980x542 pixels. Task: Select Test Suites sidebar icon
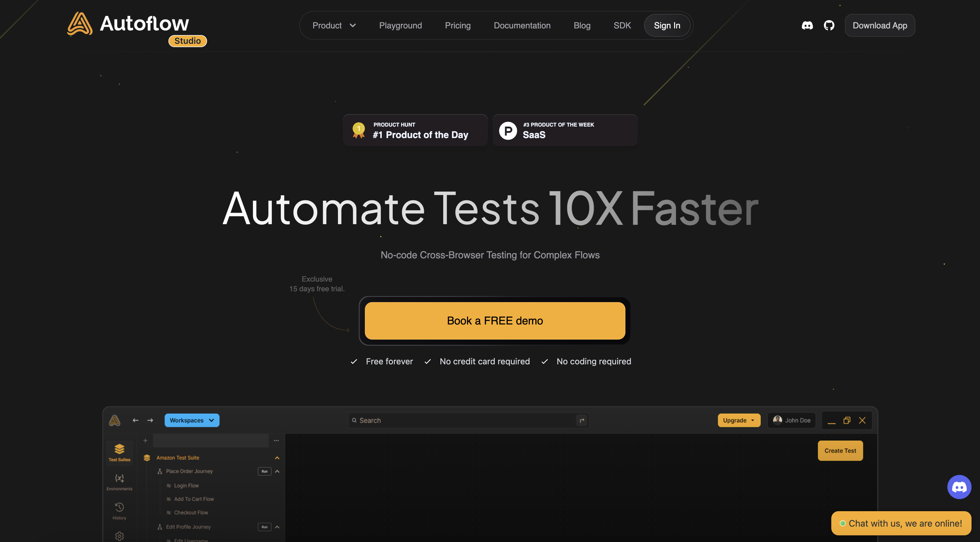[x=119, y=452]
